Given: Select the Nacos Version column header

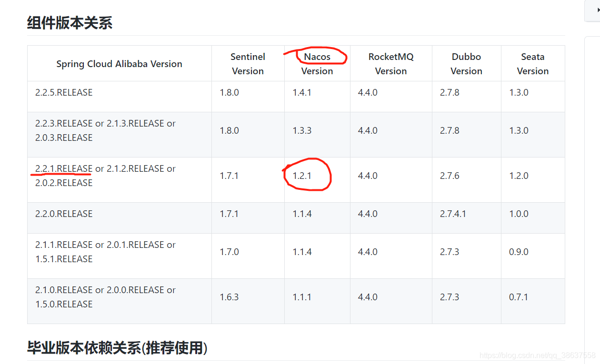Looking at the screenshot, I should 318,64.
